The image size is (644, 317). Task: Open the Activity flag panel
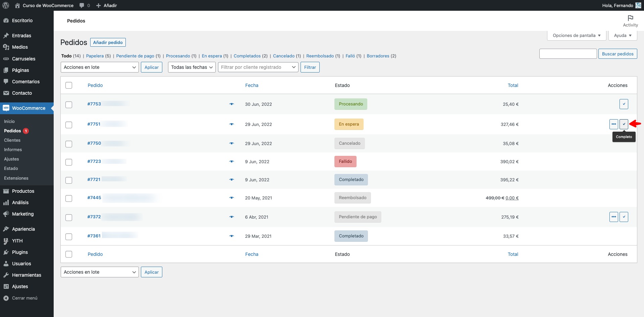point(630,21)
